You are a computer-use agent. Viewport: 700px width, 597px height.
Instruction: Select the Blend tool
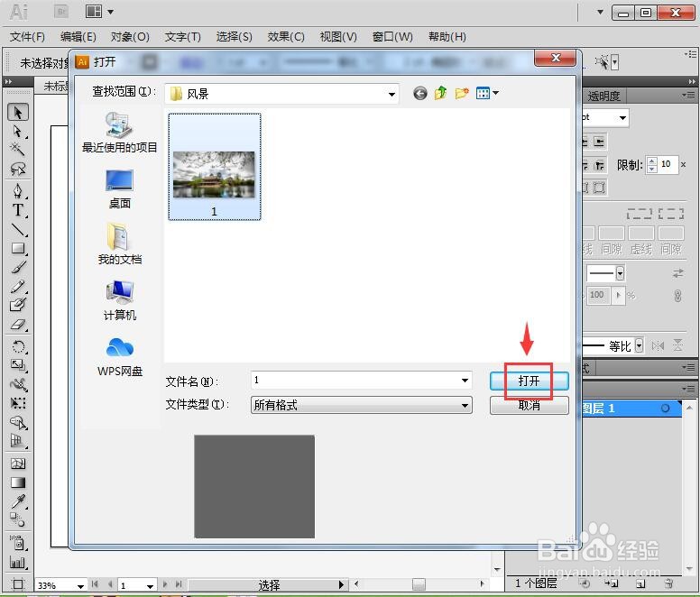(18, 519)
